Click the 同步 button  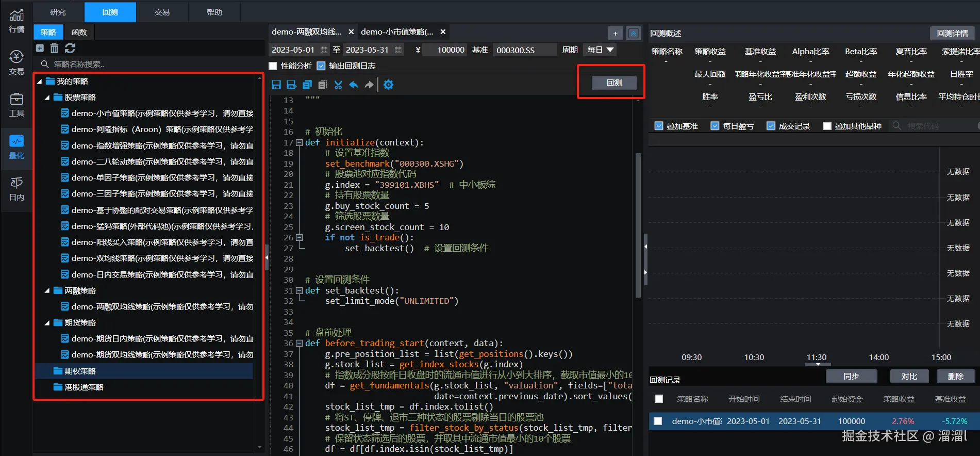[x=852, y=377]
